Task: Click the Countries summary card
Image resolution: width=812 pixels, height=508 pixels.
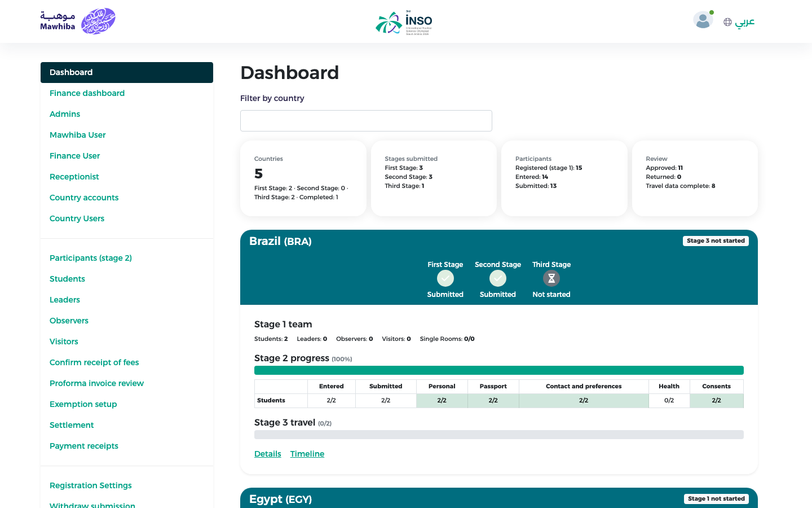Action: (303, 178)
